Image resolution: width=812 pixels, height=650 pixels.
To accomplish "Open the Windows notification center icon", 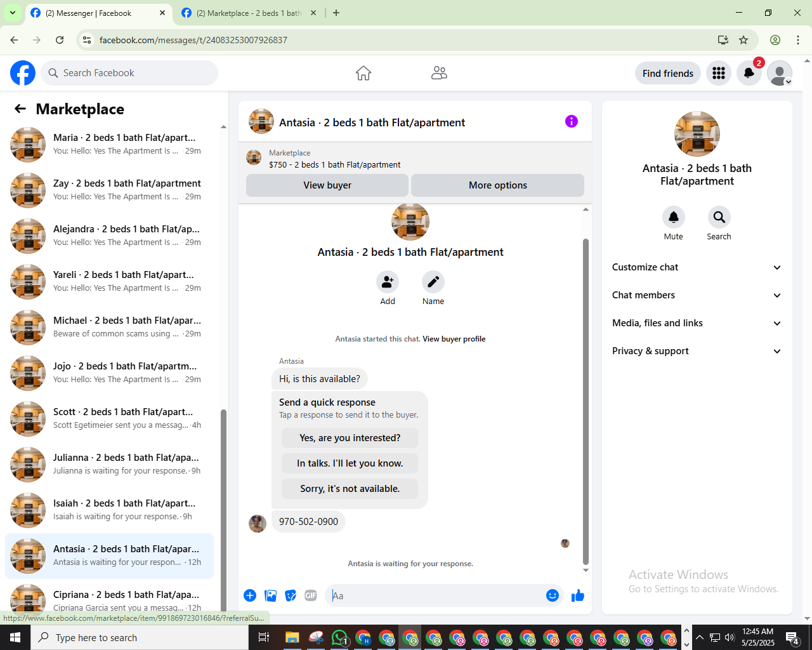I will (x=793, y=637).
